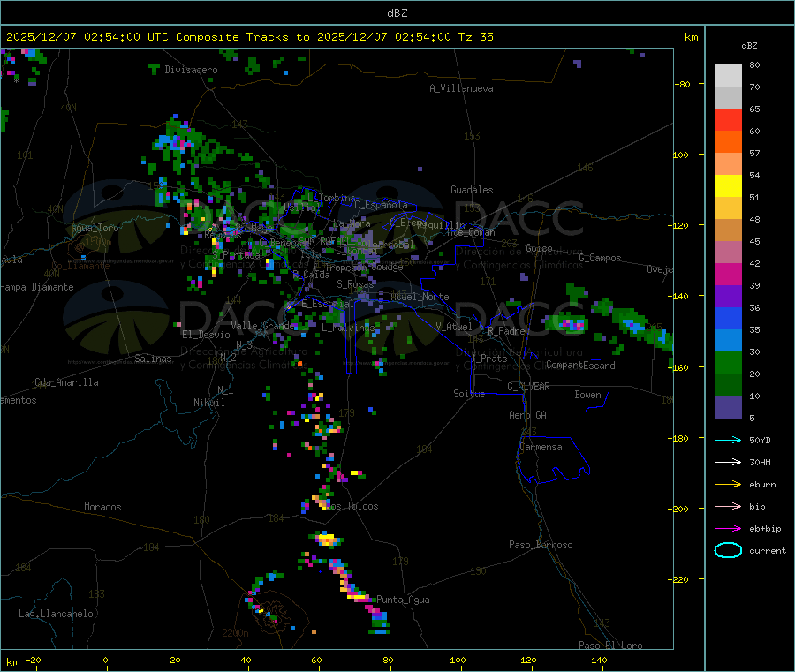Click the cyan 50YD arrow in legend

pos(728,440)
